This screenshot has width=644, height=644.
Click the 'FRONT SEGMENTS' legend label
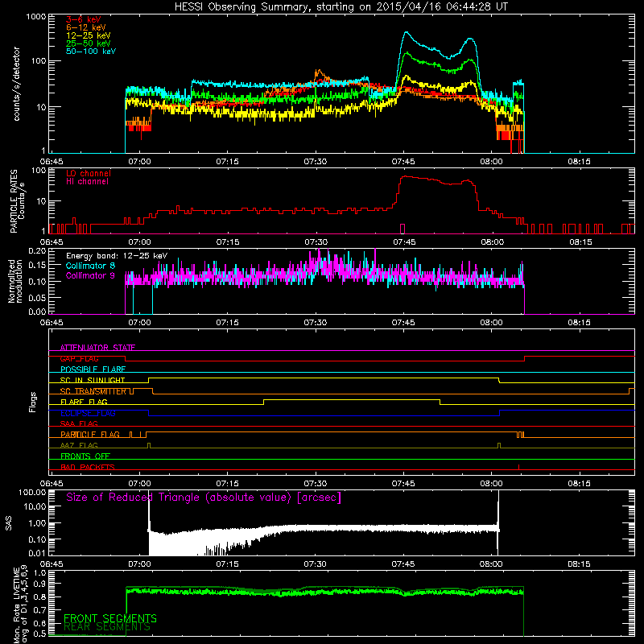(x=110, y=618)
